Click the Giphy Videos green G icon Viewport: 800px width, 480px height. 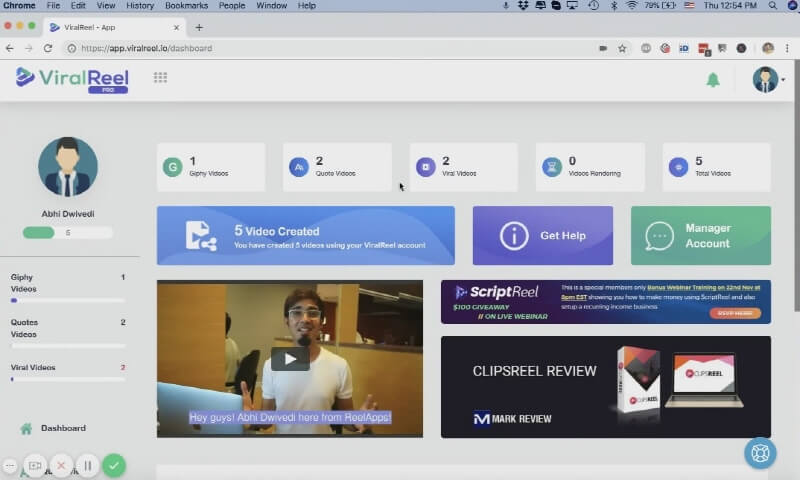(172, 167)
